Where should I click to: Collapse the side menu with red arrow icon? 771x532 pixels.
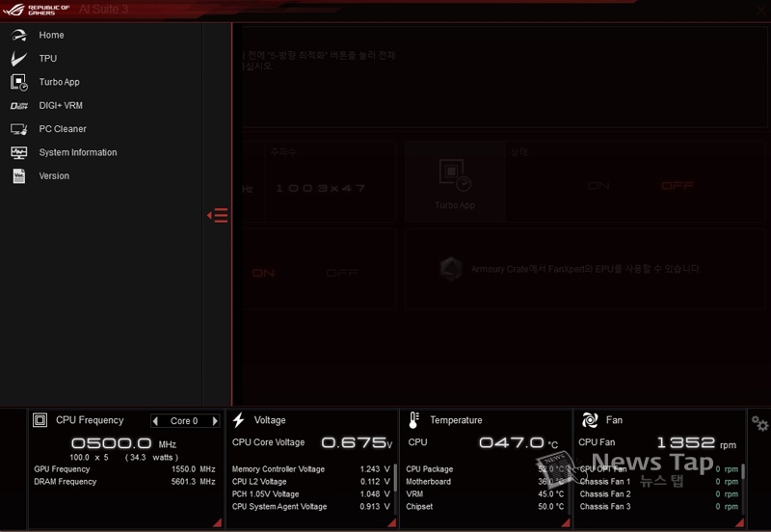218,215
